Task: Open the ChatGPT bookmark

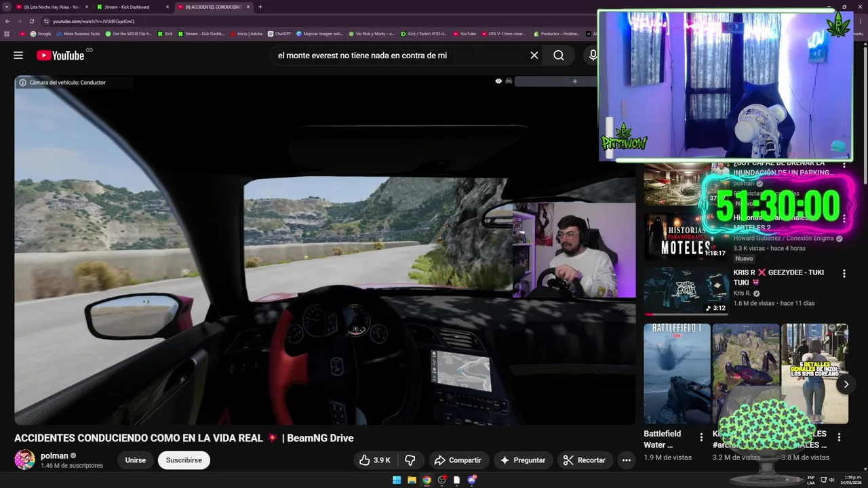Action: [x=279, y=33]
